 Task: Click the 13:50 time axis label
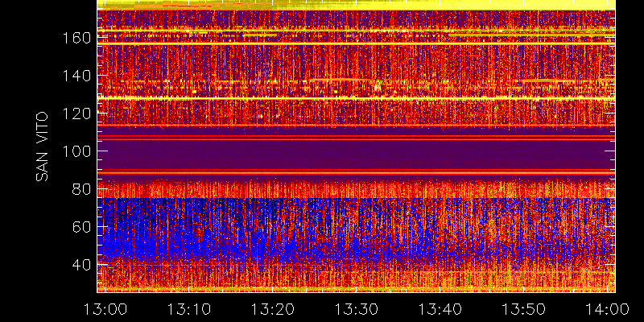click(x=525, y=309)
